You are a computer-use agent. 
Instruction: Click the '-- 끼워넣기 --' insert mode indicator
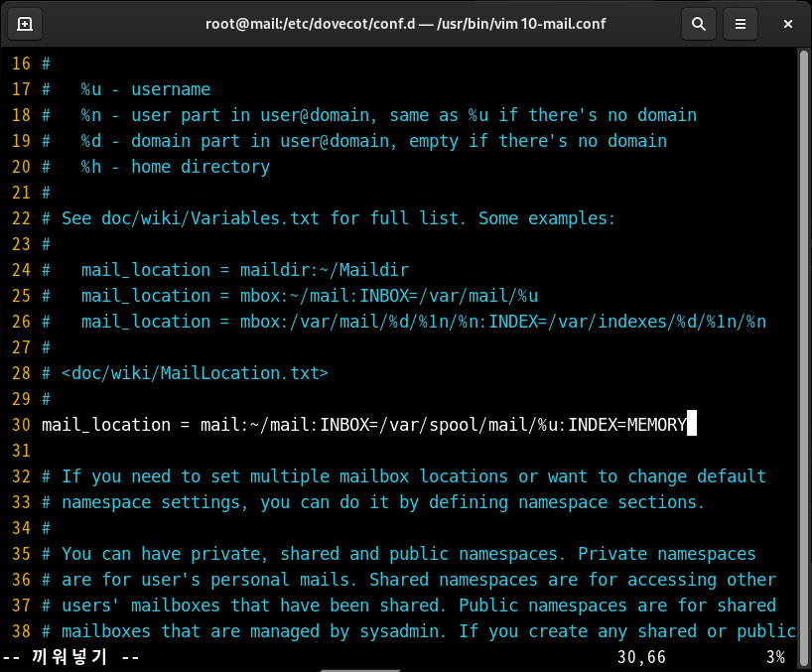[70, 657]
